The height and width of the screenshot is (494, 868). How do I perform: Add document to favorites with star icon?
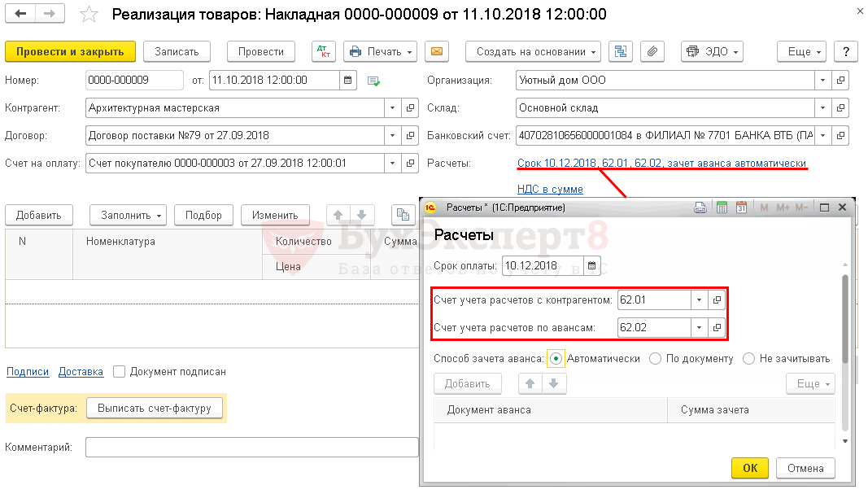point(90,15)
